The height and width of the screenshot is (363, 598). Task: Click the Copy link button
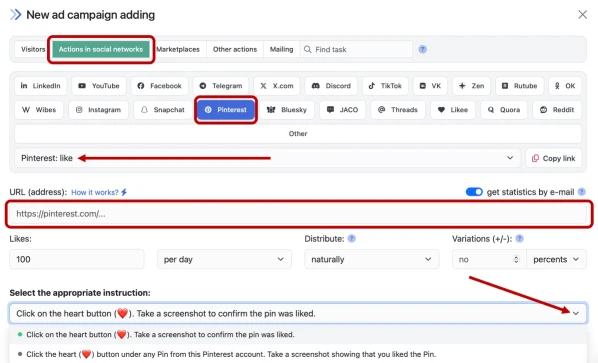tap(554, 158)
